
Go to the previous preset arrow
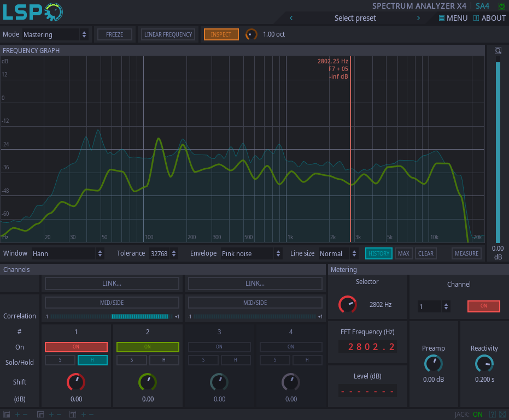point(291,18)
